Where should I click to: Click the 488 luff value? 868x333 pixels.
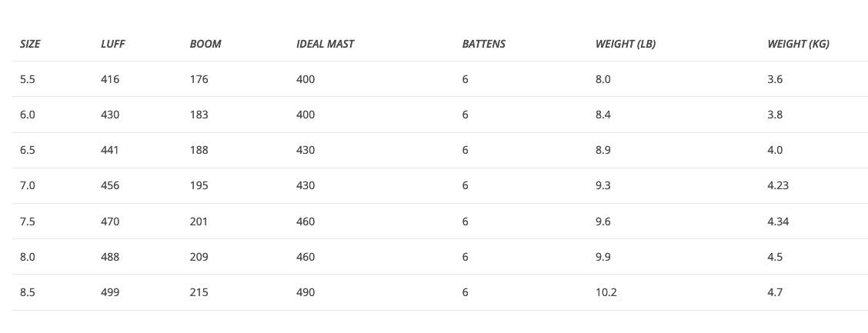point(110,257)
